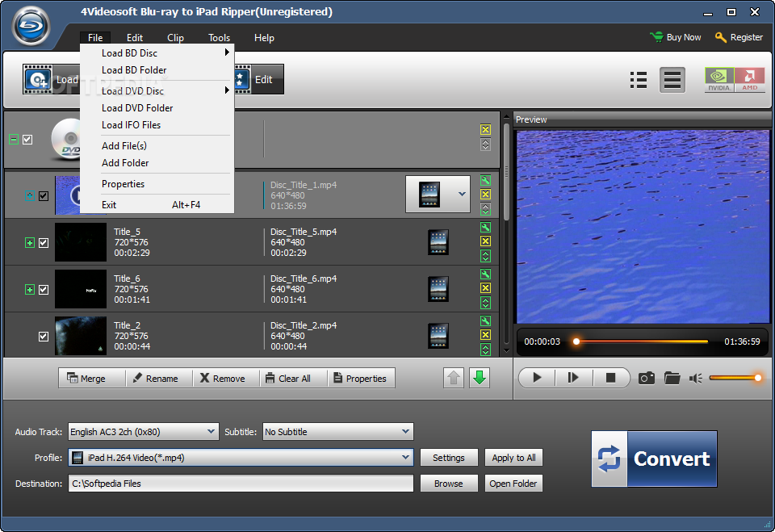Click the Destination path input field
Screen dimensions: 775x532
click(x=241, y=484)
